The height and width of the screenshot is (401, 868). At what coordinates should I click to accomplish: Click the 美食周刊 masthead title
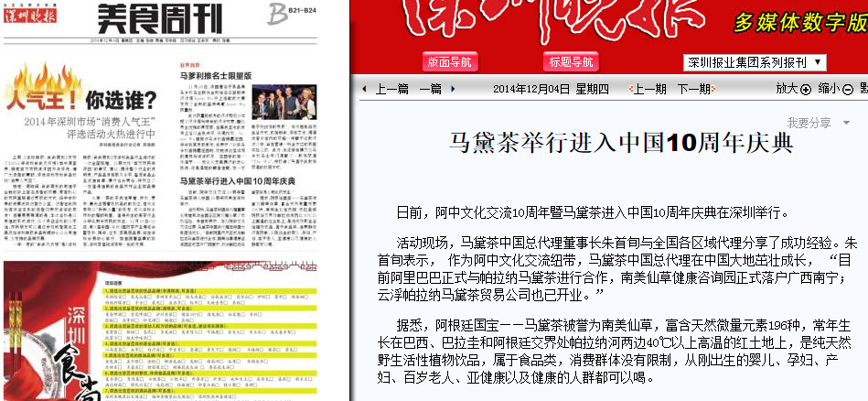click(x=160, y=19)
